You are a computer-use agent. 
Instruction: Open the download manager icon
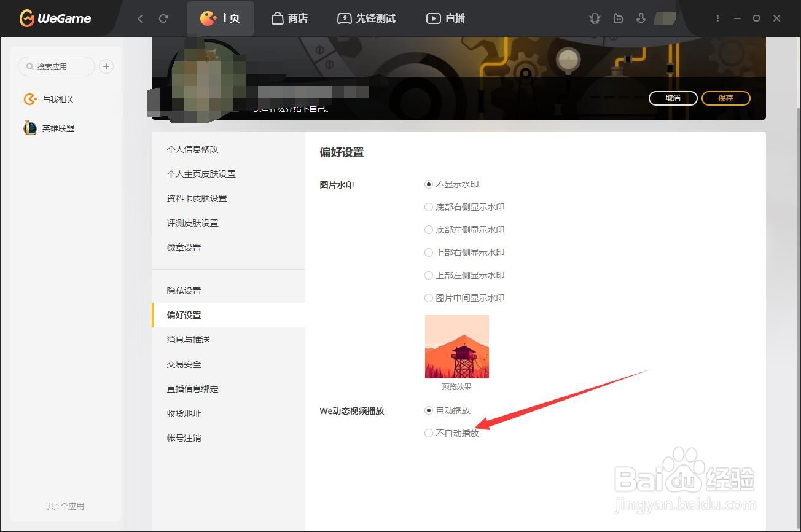point(641,18)
